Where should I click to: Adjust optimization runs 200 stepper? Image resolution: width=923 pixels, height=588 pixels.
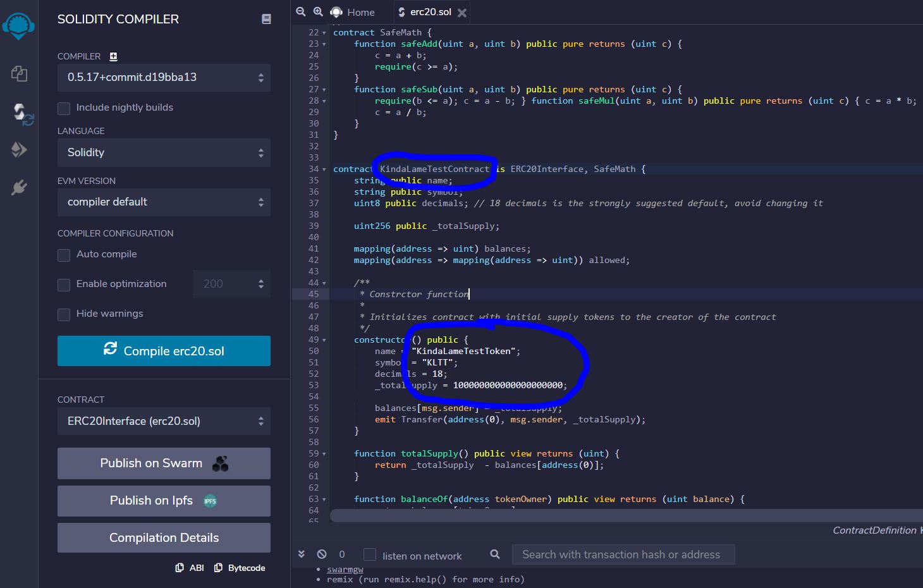tap(231, 284)
